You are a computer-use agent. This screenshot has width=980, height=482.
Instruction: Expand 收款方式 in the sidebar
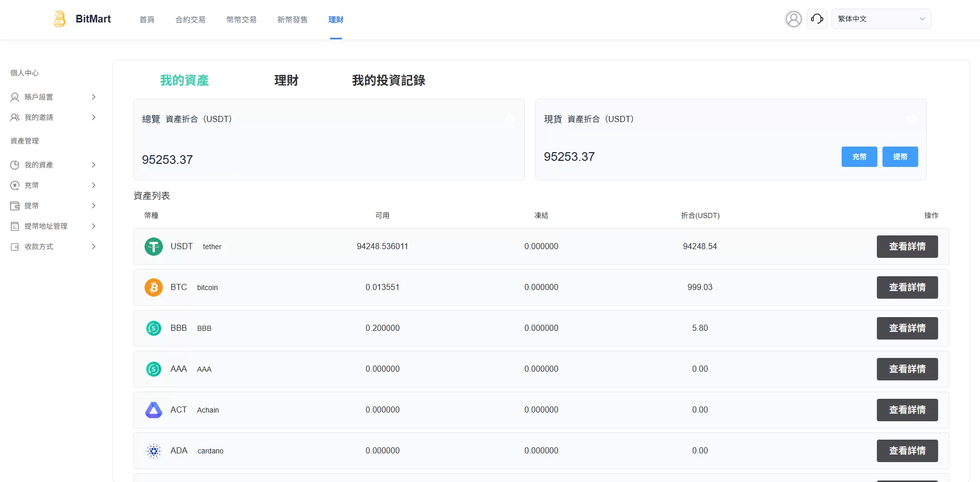(x=53, y=247)
